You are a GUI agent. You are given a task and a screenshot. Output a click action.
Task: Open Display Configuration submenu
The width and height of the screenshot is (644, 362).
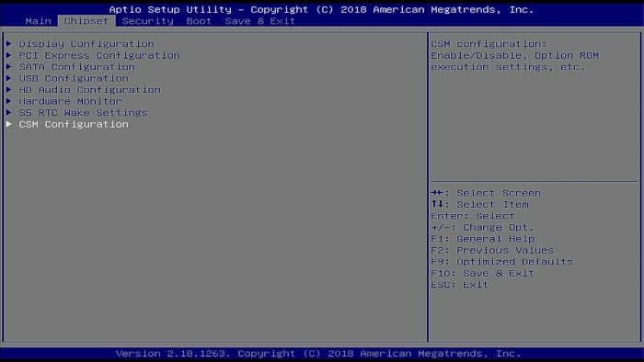point(86,44)
